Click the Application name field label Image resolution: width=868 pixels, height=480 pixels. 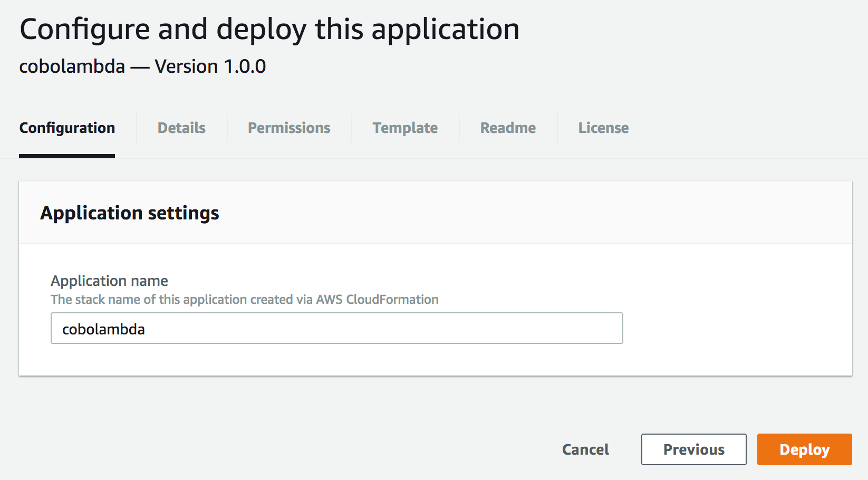pos(109,281)
